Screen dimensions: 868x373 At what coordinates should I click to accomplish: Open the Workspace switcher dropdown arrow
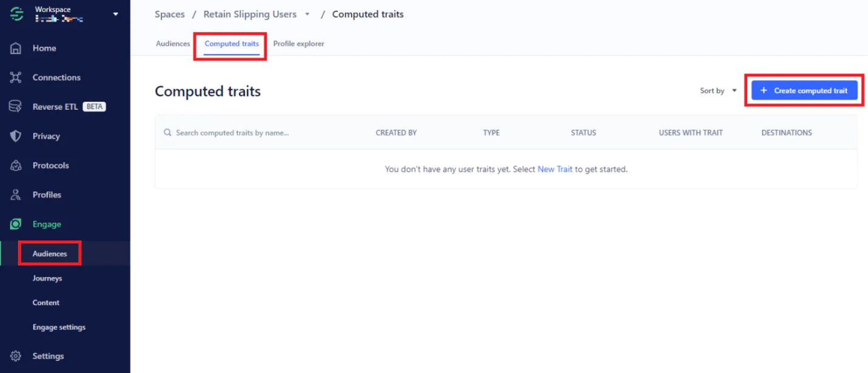(x=116, y=15)
